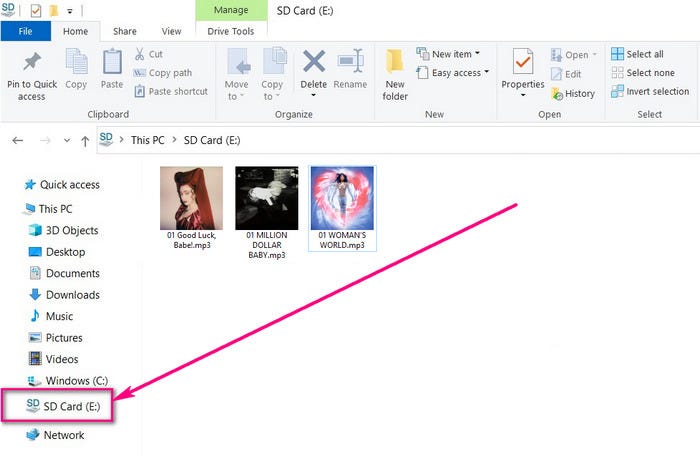This screenshot has width=700, height=457.
Task: Open Downloads in the sidebar
Action: coord(64,295)
